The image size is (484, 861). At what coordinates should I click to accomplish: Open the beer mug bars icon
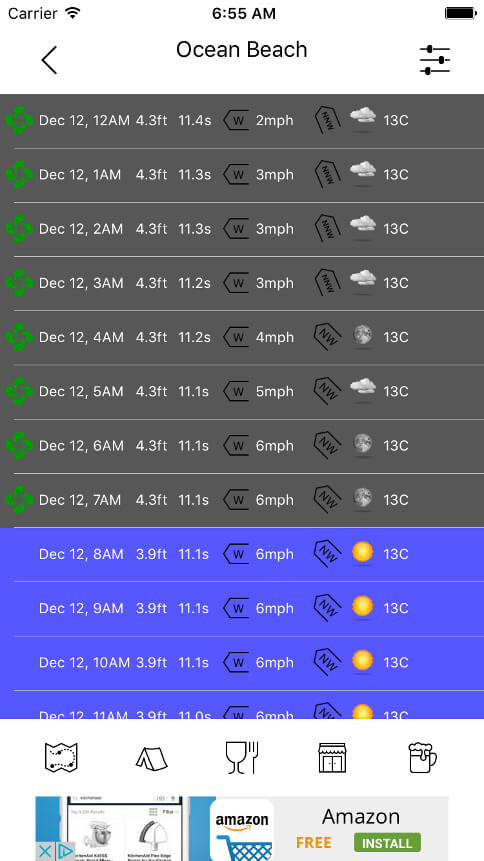pos(422,758)
